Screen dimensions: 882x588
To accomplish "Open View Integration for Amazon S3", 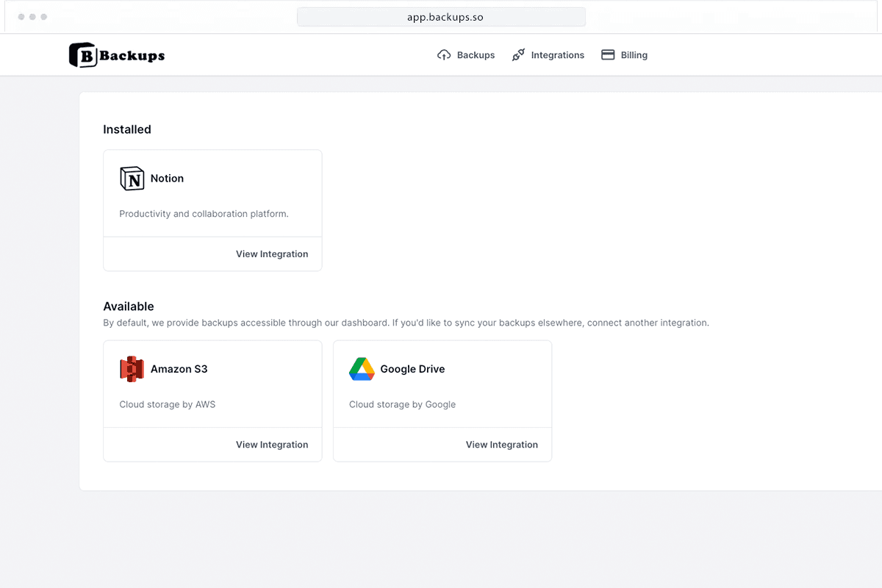I will [272, 444].
